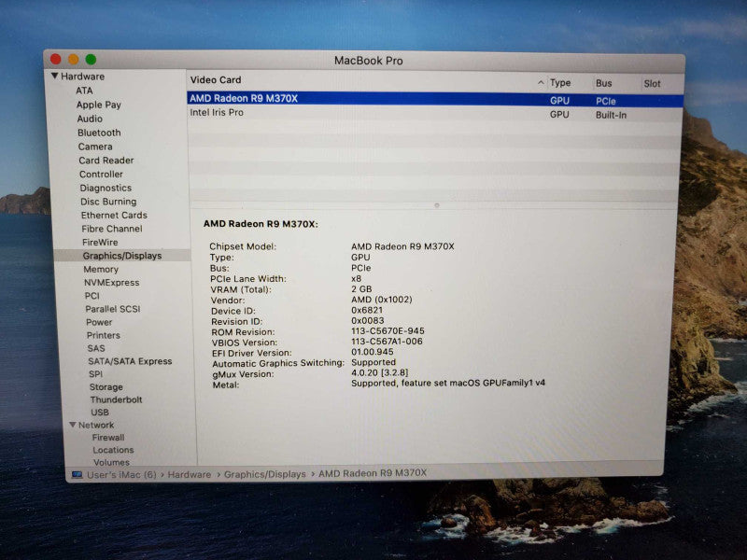Select Printers in the sidebar
This screenshot has height=560, width=747.
104,335
